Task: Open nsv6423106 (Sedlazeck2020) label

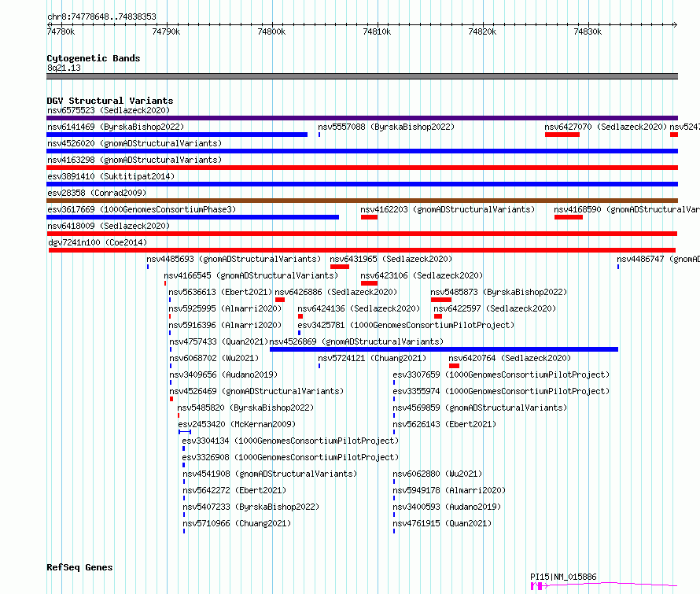Action: [x=422, y=275]
